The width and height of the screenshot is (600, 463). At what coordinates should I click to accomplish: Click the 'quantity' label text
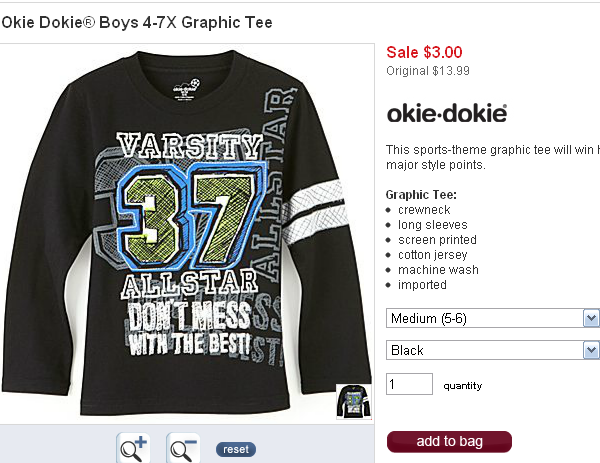(x=463, y=386)
